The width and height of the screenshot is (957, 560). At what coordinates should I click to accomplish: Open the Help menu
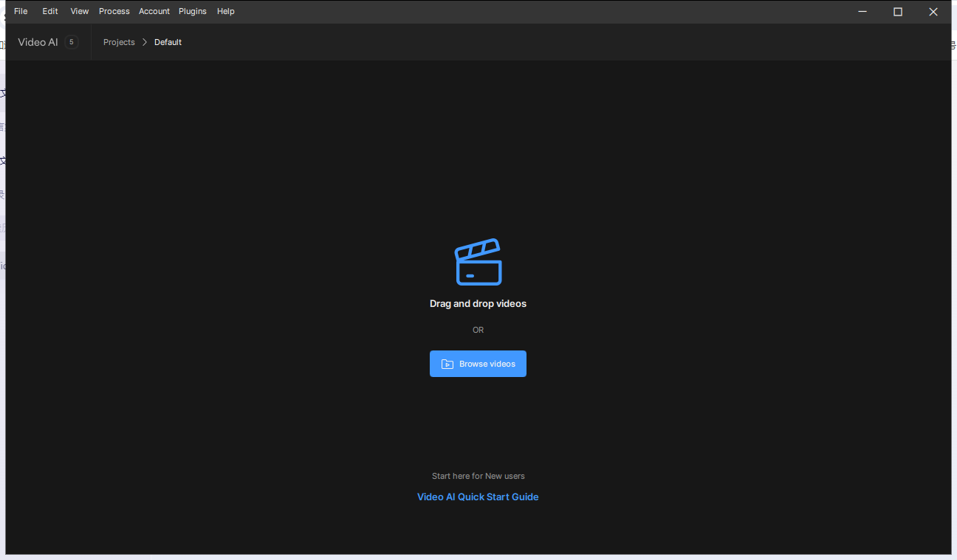[225, 11]
